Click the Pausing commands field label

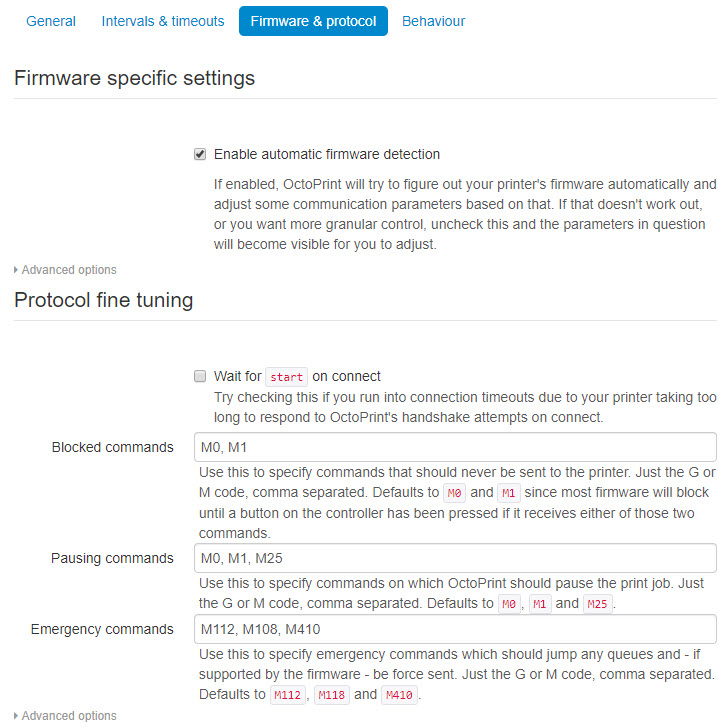tap(112, 558)
